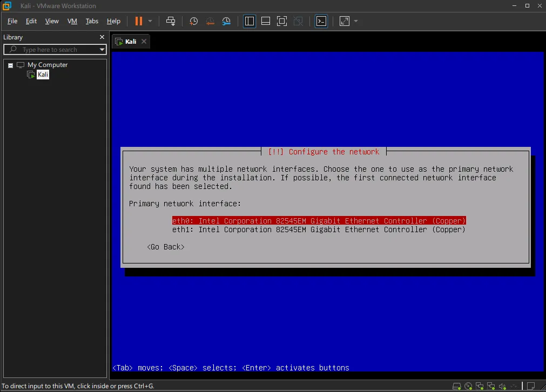546x392 pixels.
Task: Open the snapshot manager
Action: click(226, 21)
